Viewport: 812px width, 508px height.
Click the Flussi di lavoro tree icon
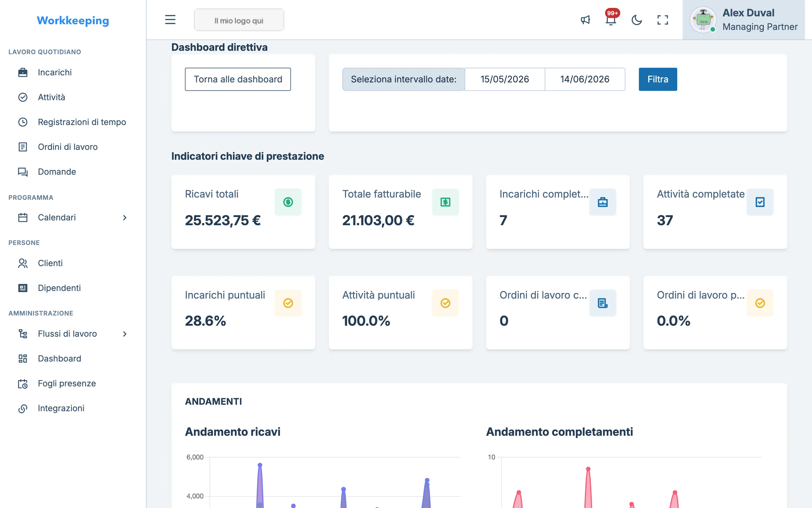23,334
